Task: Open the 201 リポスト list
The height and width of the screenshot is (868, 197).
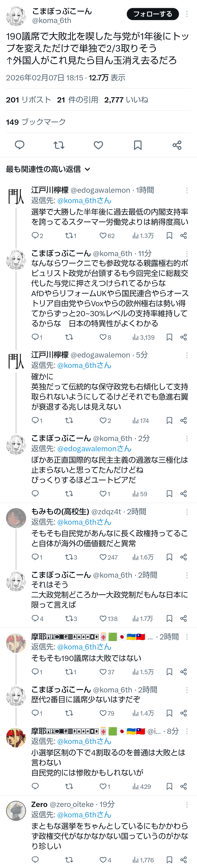Action: (x=28, y=100)
